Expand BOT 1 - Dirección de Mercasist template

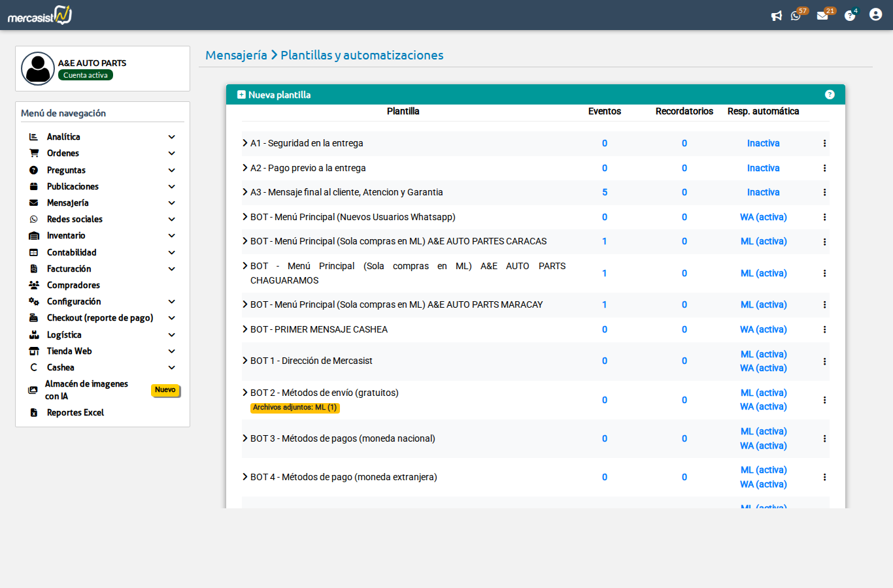pyautogui.click(x=245, y=361)
